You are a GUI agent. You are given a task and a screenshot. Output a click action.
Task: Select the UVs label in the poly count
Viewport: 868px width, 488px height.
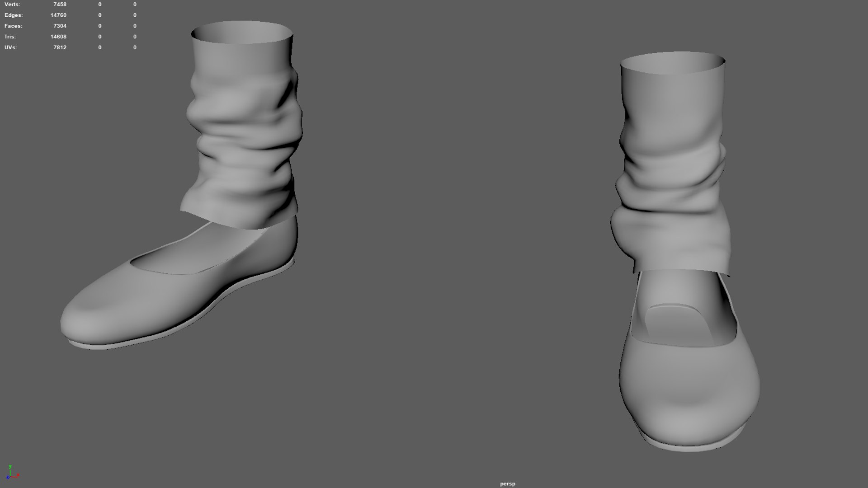[11, 47]
